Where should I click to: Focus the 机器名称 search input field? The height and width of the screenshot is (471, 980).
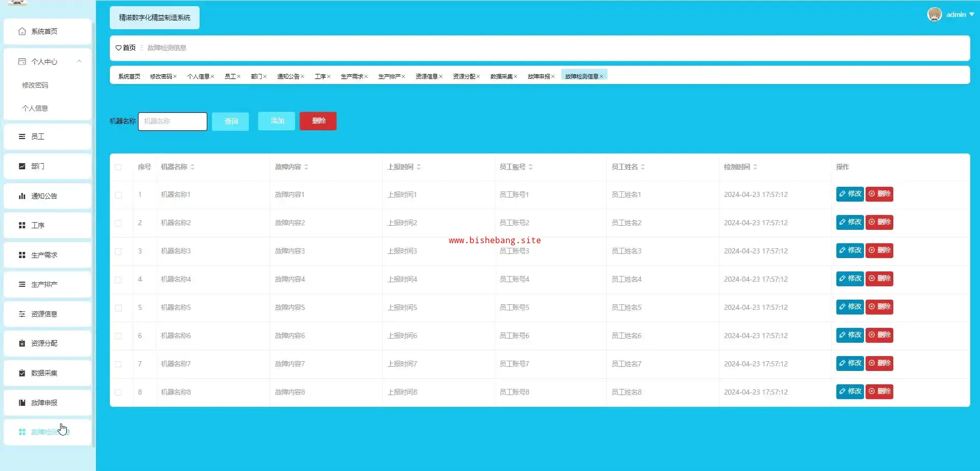point(172,122)
